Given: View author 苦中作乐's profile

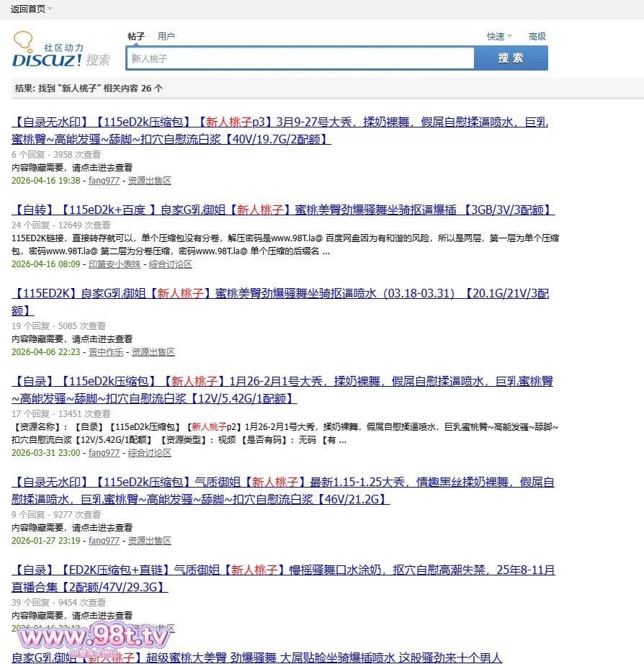Looking at the screenshot, I should (x=106, y=352).
